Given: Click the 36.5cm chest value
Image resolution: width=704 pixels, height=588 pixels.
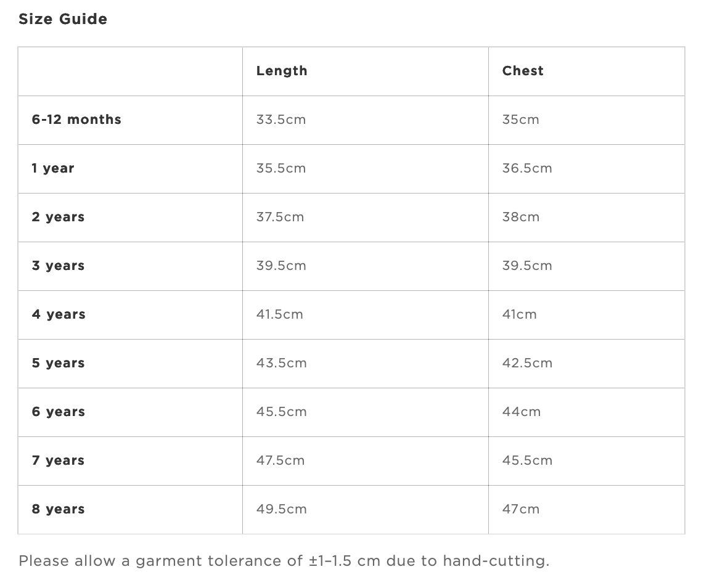Looking at the screenshot, I should point(527,168).
